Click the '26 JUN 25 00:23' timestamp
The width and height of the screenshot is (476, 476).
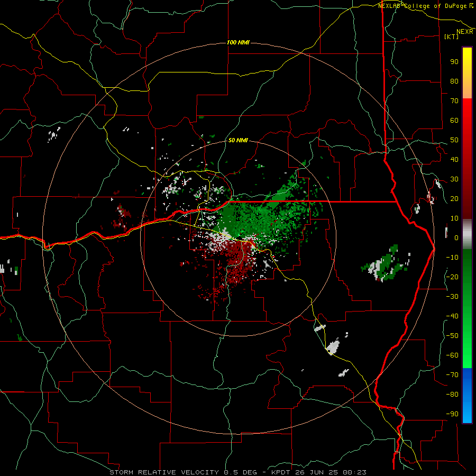click(x=331, y=472)
